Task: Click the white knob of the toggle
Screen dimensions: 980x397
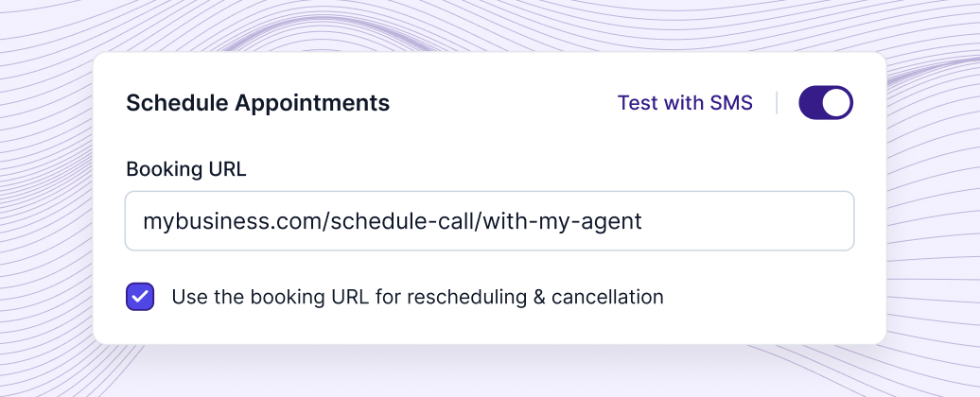Action: pyautogui.click(x=837, y=103)
